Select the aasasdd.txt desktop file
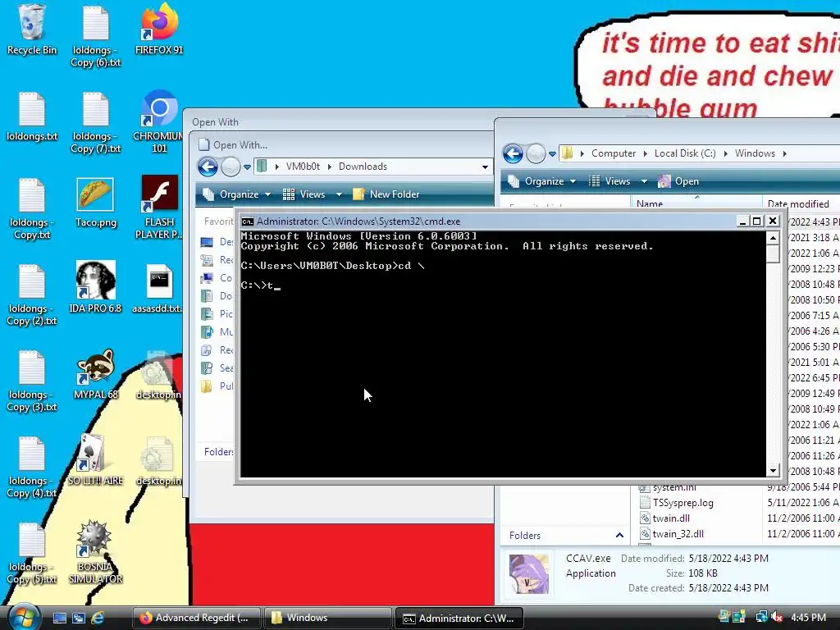Image resolution: width=840 pixels, height=630 pixels. (159, 288)
